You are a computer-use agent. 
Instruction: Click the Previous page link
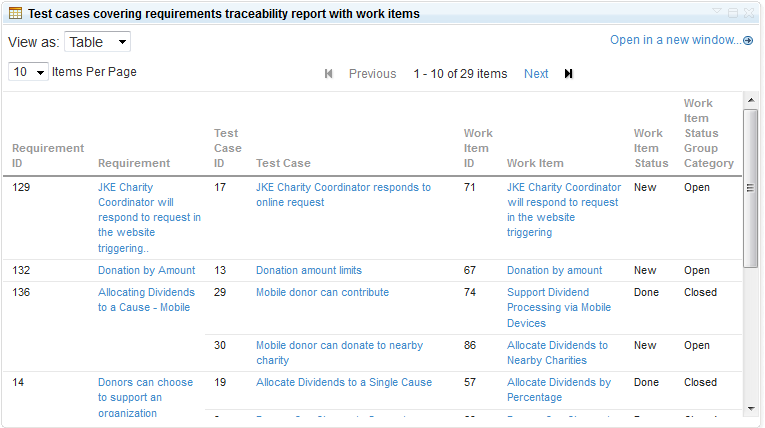pos(372,74)
